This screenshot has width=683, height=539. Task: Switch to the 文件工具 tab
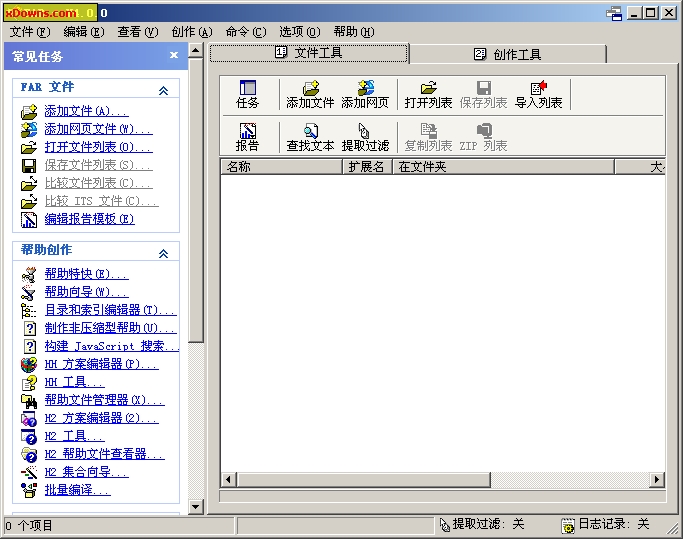(x=308, y=53)
